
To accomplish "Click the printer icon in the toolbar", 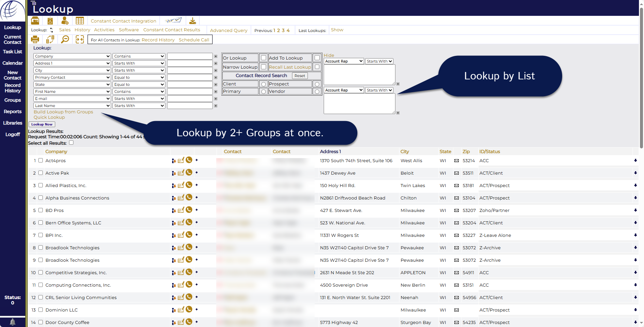I will (x=35, y=40).
